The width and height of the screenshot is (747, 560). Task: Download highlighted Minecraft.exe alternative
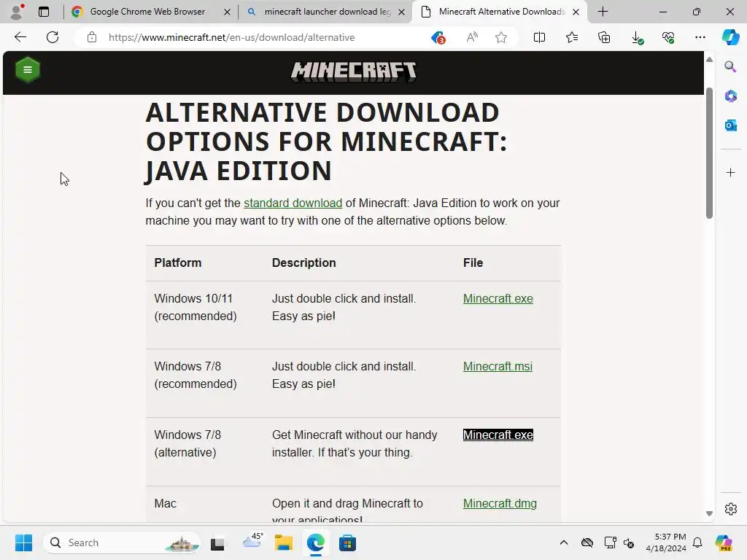pos(498,435)
